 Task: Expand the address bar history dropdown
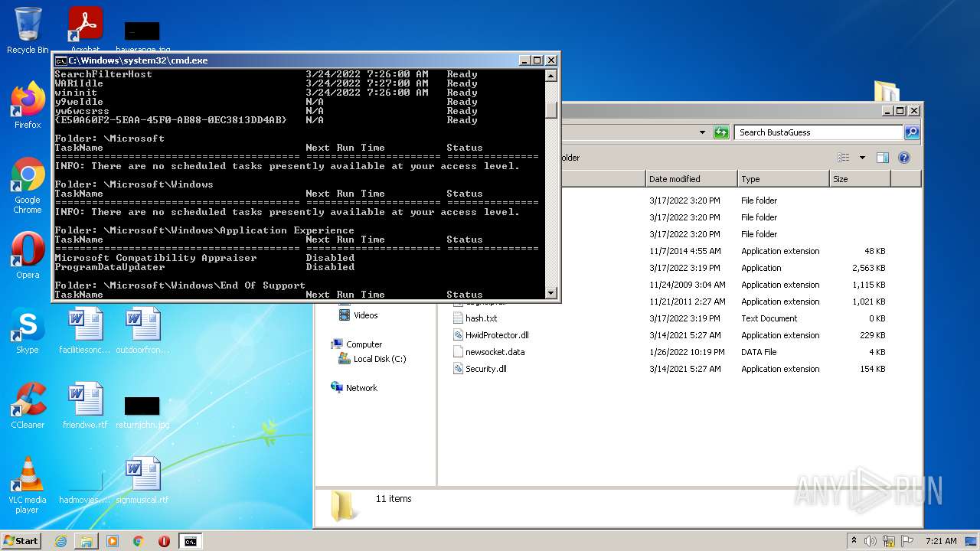click(x=702, y=132)
